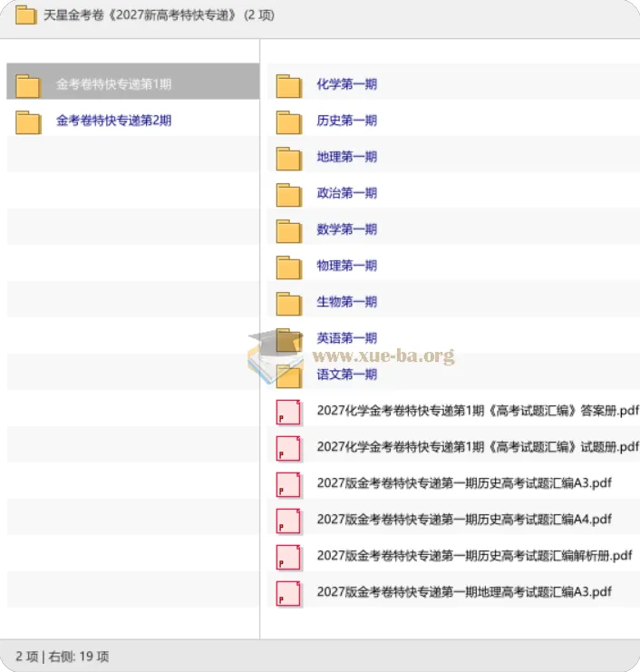The width and height of the screenshot is (640, 672).
Task: Open the 数学第一期 folder
Action: pos(346,229)
